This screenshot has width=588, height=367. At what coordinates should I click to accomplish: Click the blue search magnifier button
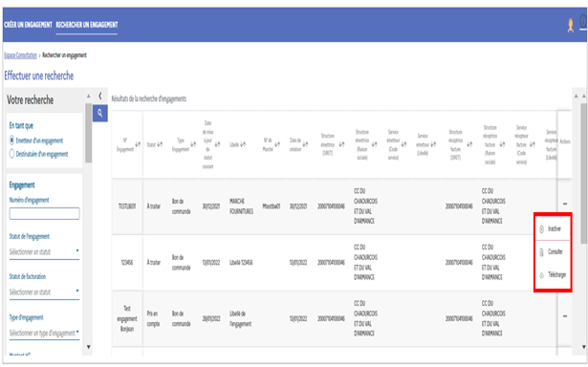[99, 113]
